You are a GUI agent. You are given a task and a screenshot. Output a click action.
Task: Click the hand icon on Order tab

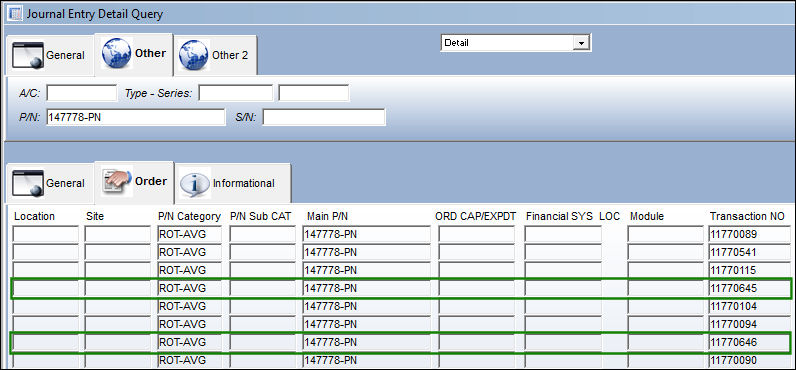click(117, 181)
